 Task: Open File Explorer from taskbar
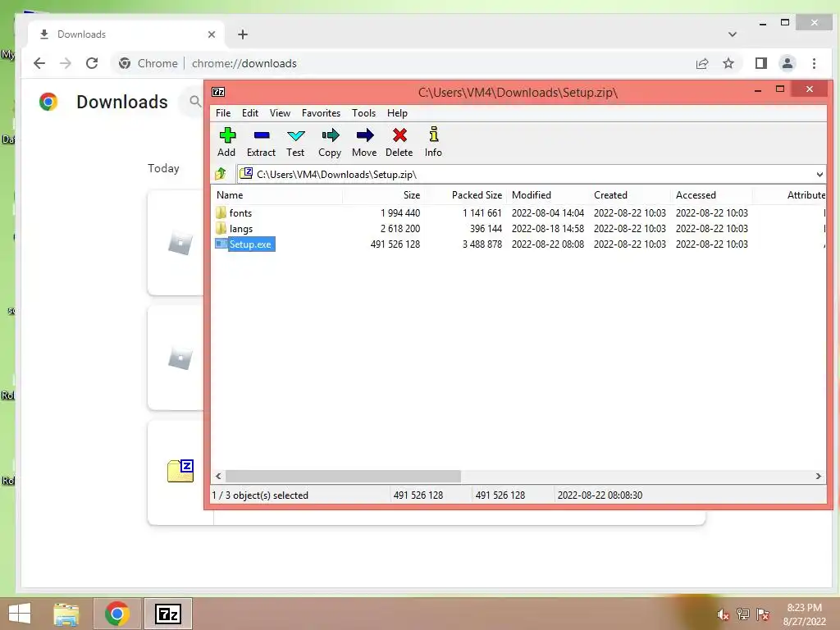click(x=66, y=614)
